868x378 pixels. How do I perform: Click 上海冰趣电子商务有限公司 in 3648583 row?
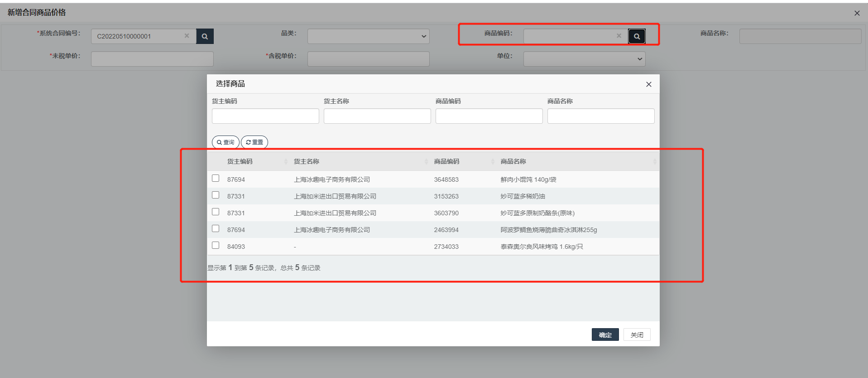tap(332, 179)
